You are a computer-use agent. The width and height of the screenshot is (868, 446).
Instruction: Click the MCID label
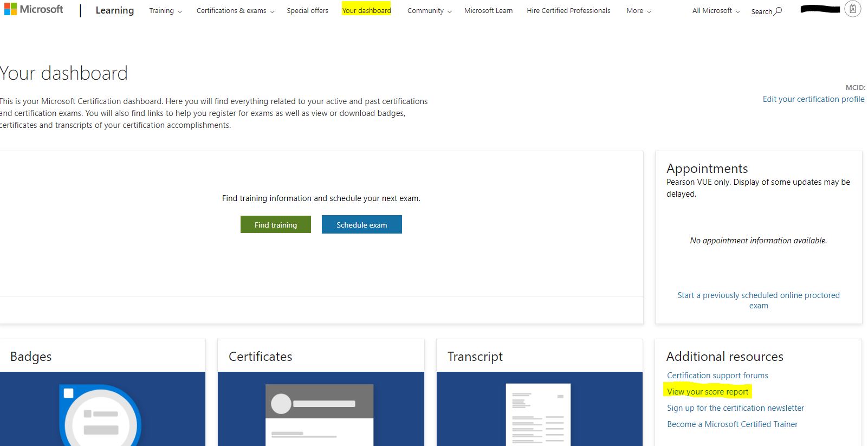[856, 87]
